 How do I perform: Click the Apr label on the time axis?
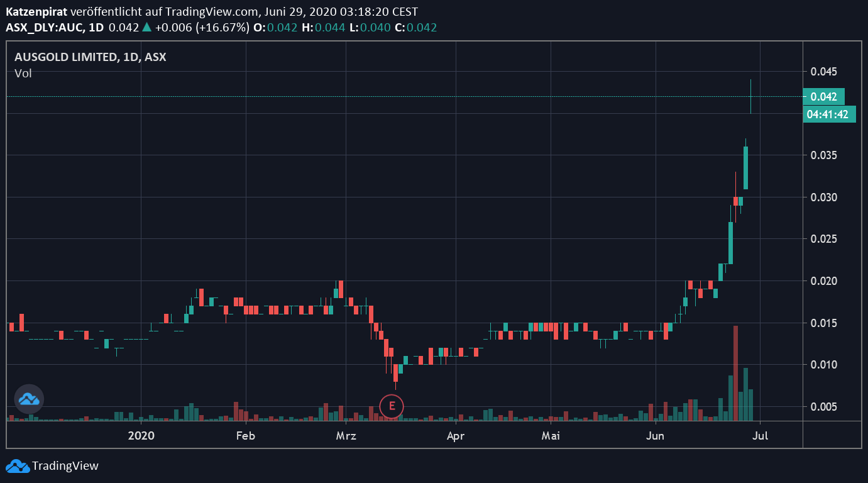click(x=454, y=435)
